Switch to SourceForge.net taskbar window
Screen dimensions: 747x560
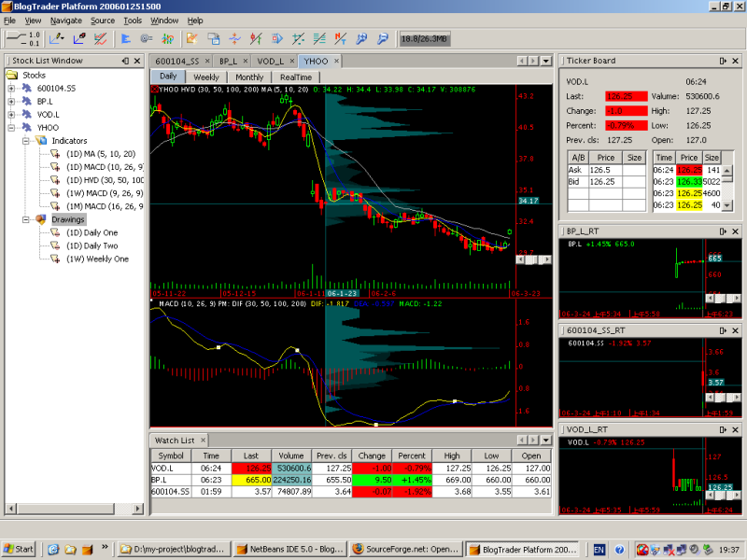point(406,549)
